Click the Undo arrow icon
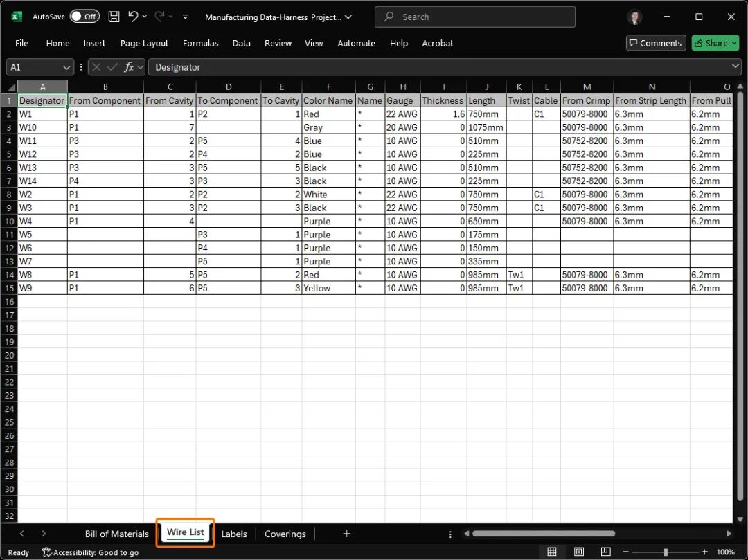Image resolution: width=748 pixels, height=560 pixels. (x=133, y=17)
